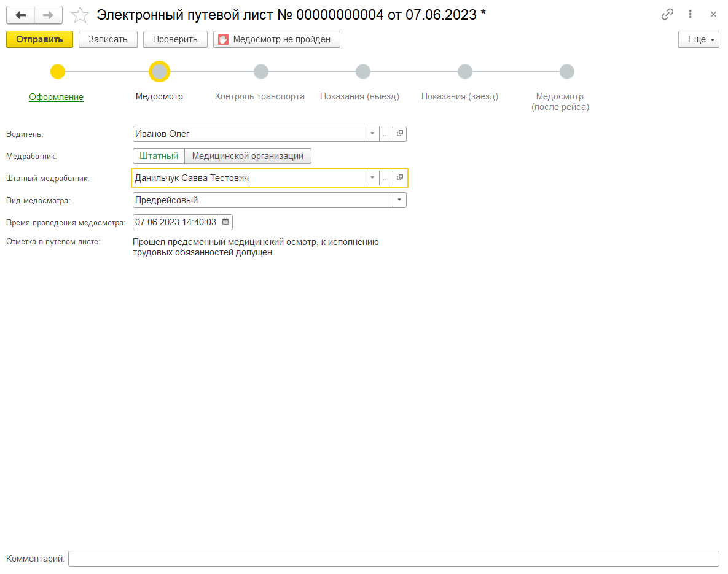Copy document link via chain icon
This screenshot has width=728, height=574.
(x=667, y=15)
